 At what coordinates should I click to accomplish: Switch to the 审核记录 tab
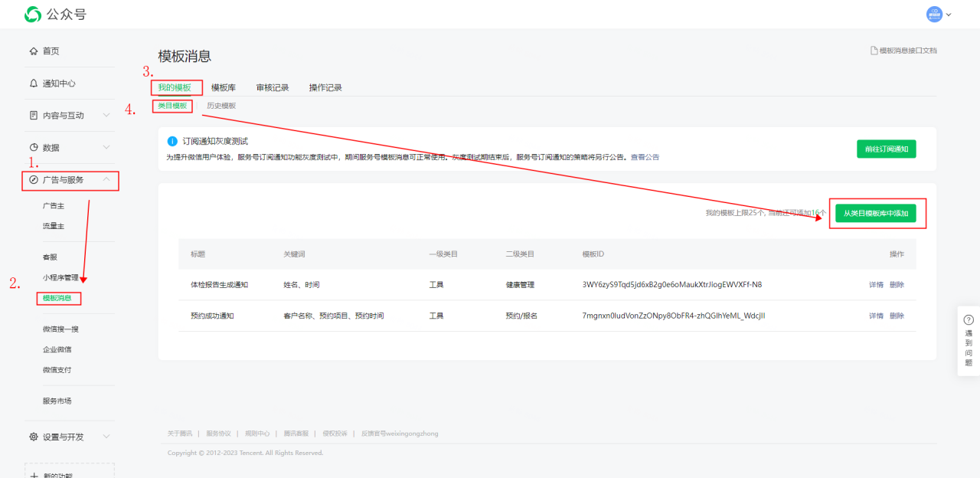coord(273,88)
